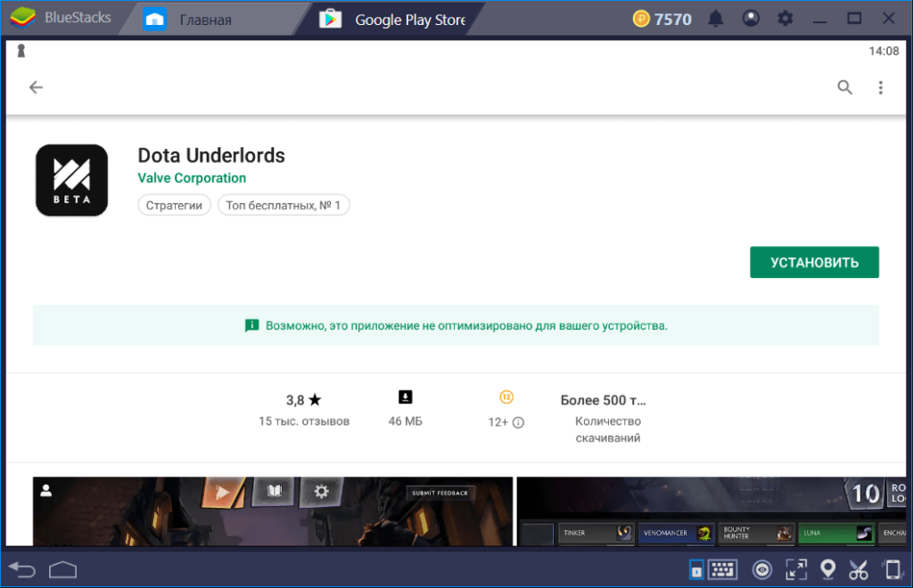913x588 pixels.
Task: Open the first Dota Underlords screenshot
Action: pyautogui.click(x=273, y=511)
